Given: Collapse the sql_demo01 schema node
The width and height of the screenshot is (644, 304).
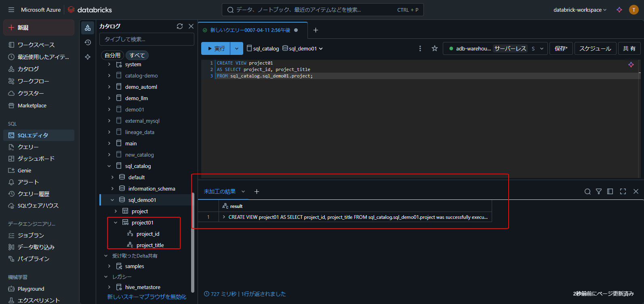Looking at the screenshot, I should pos(112,200).
